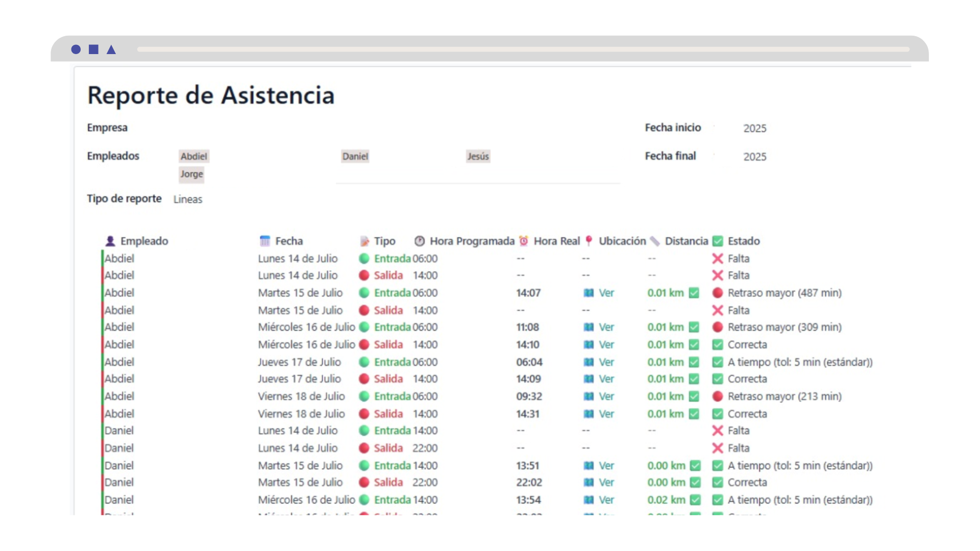Click the Fecha inicio 2025 field
Viewport: 980px width, 551px height.
(x=754, y=128)
